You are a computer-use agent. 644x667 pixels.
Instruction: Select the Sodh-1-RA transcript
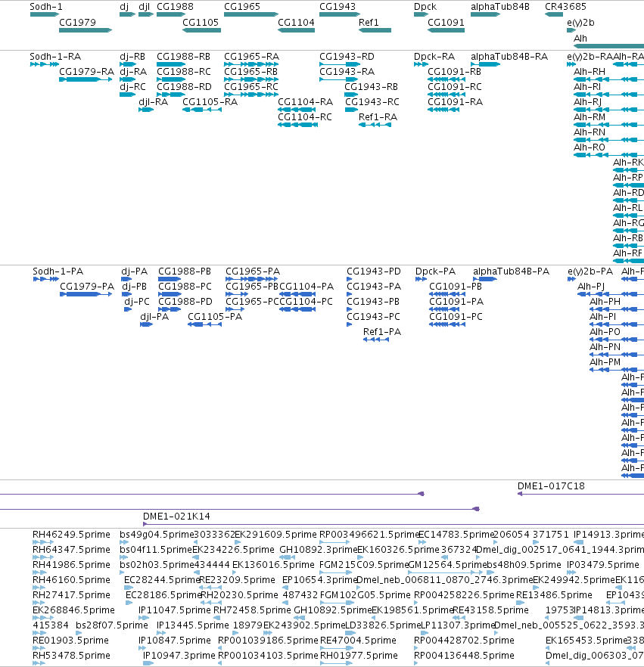point(45,64)
